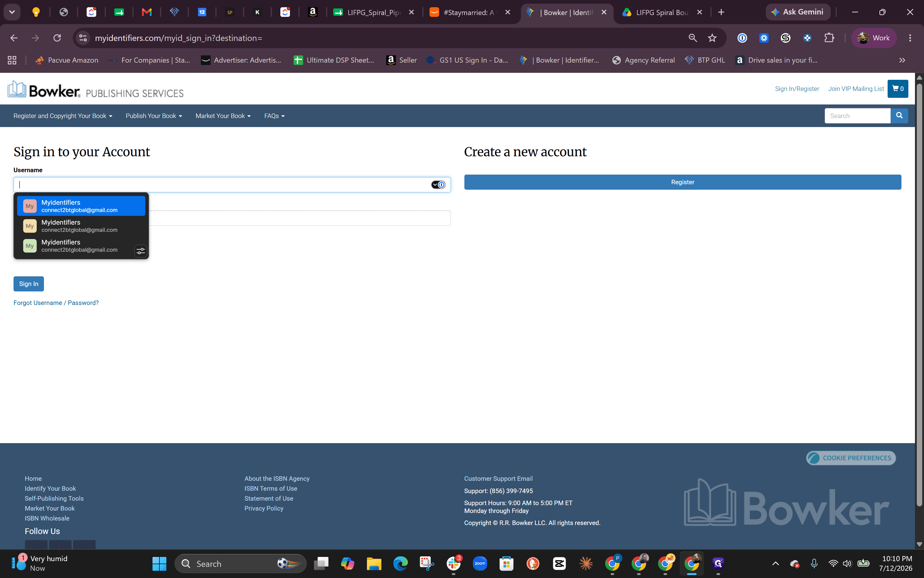Open 1Password autofill settings icon in dropdown
Viewport: 924px width, 578px height.
click(140, 251)
